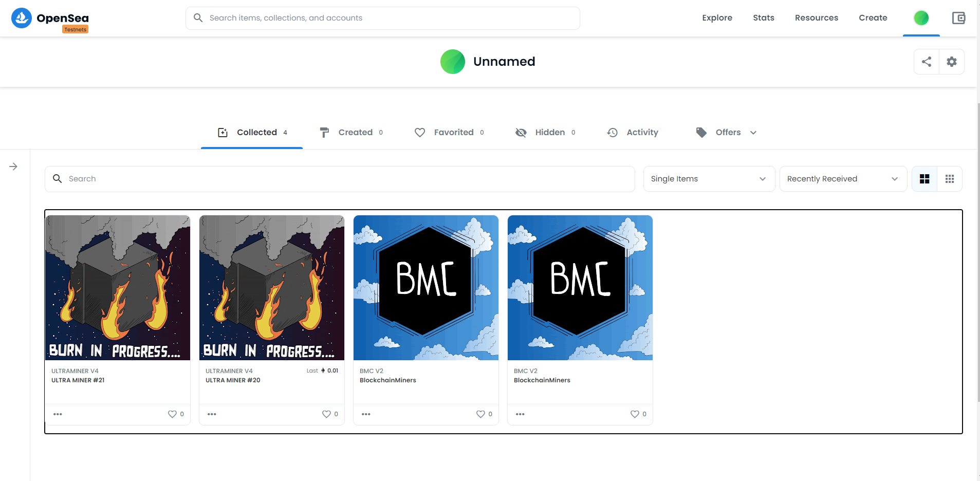Select the Created tab
980x481 pixels.
tap(352, 133)
